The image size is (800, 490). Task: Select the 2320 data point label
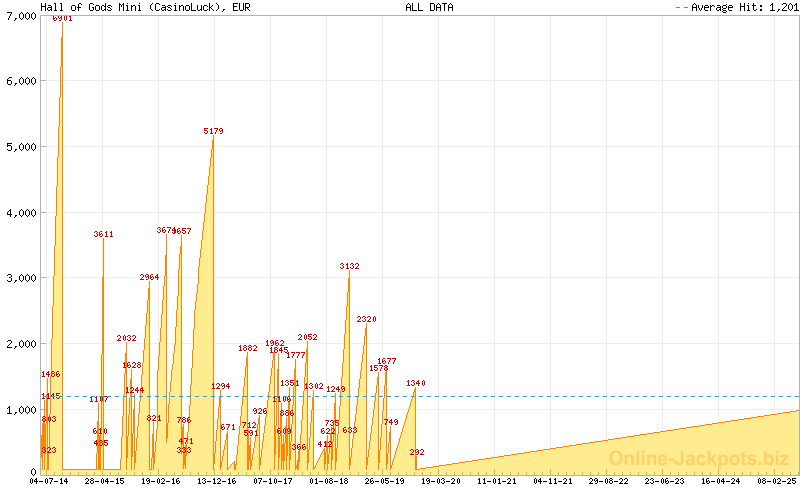366,319
